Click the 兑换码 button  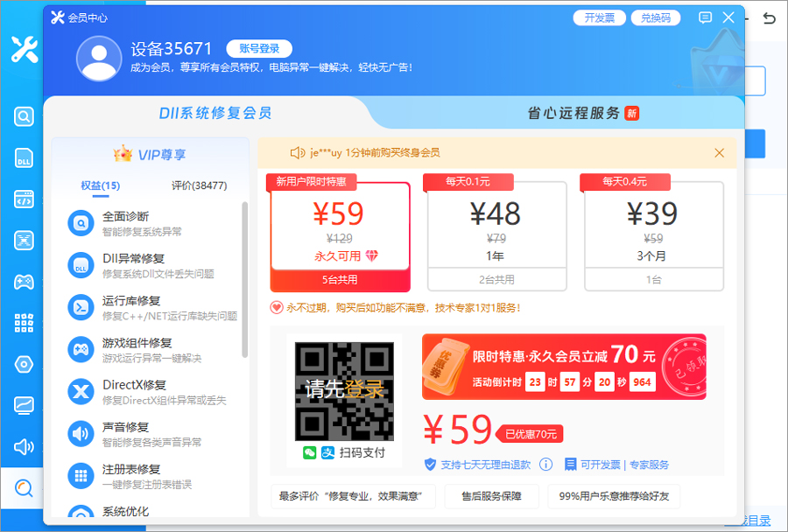click(x=656, y=18)
